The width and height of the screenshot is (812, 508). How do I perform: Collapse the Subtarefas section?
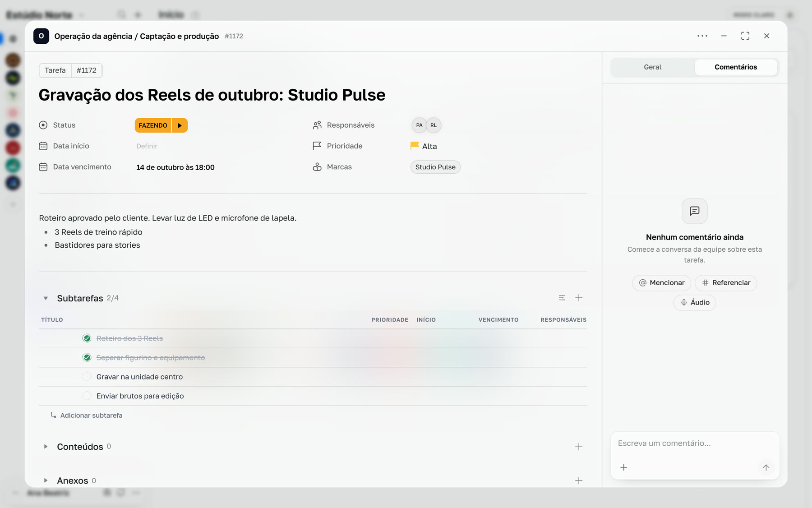(46, 298)
